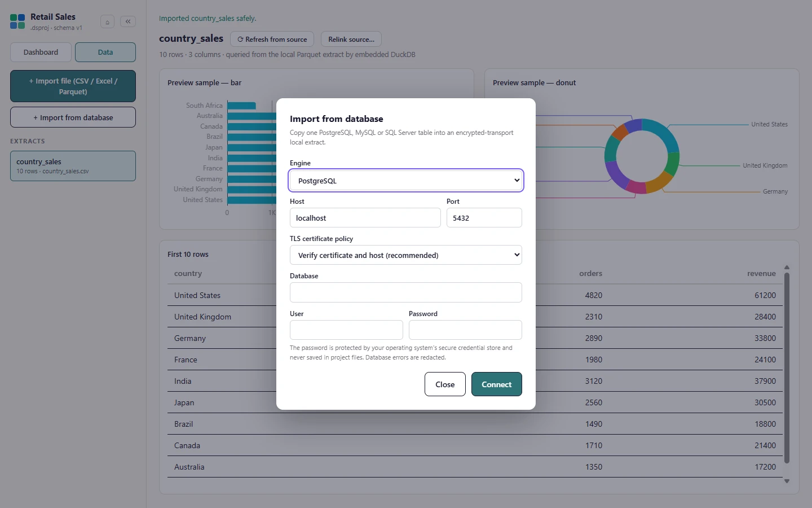Click Import from database in sidebar
The image size is (812, 508).
[x=73, y=117]
